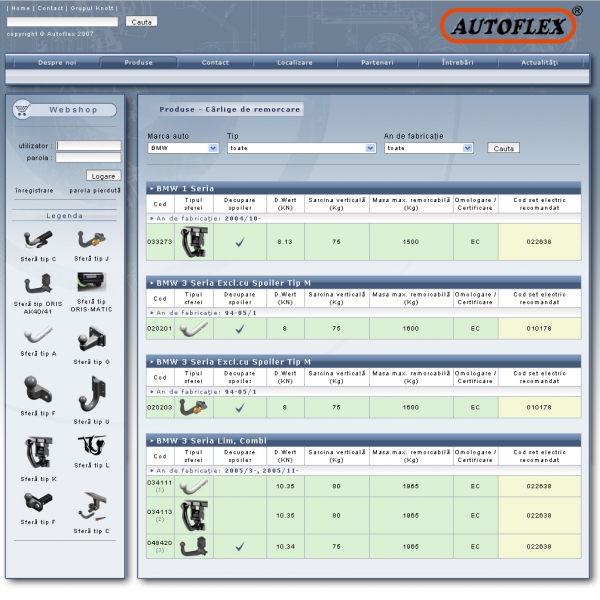Click the D.Wert value 10.34
600x600 pixels.
click(x=285, y=546)
